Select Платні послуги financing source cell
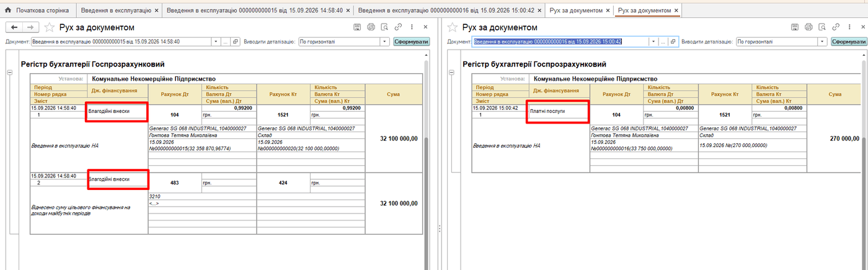The image size is (868, 270). 557,111
